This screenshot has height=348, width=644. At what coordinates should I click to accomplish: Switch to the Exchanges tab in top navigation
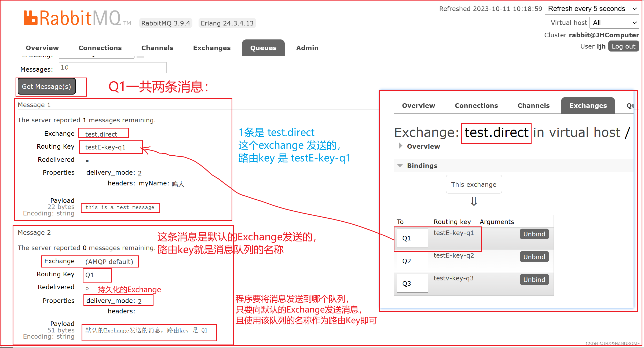click(x=212, y=48)
